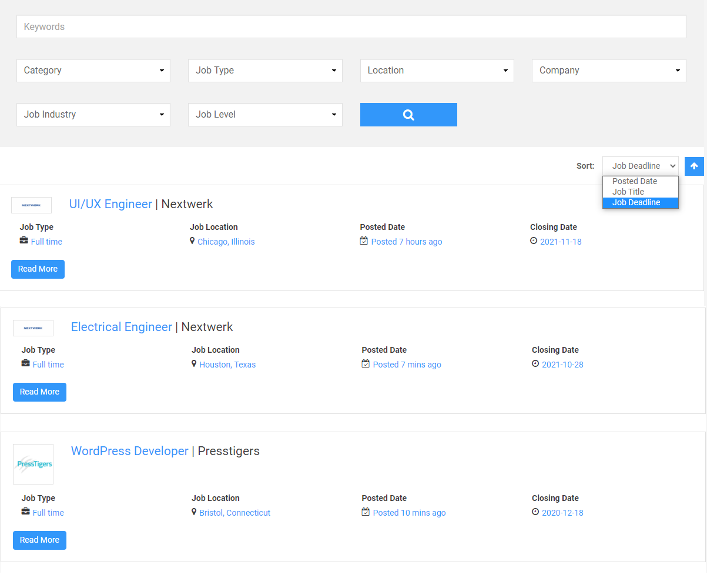Focus the Keywords search field
707x588 pixels.
[x=351, y=27]
